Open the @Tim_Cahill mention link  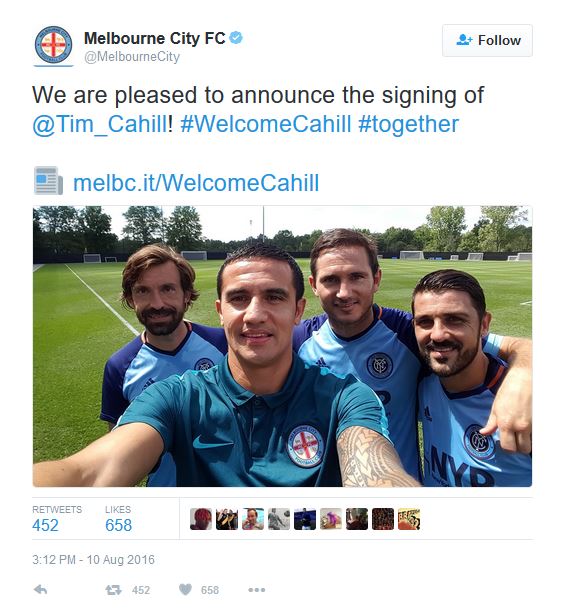coord(100,125)
